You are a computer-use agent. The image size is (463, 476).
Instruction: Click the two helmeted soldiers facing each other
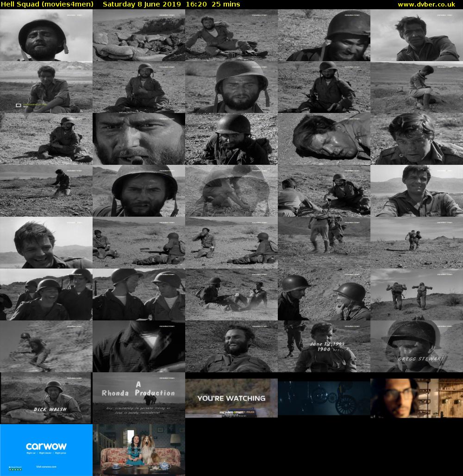click(x=324, y=294)
